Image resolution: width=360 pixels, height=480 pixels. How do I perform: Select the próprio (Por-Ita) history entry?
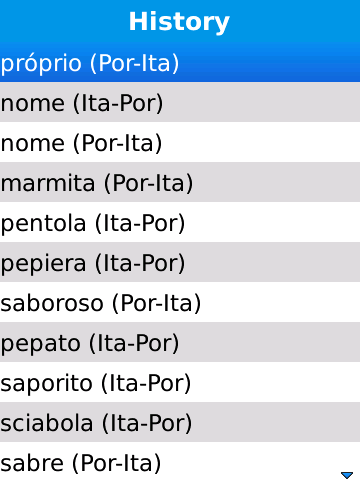tap(180, 62)
